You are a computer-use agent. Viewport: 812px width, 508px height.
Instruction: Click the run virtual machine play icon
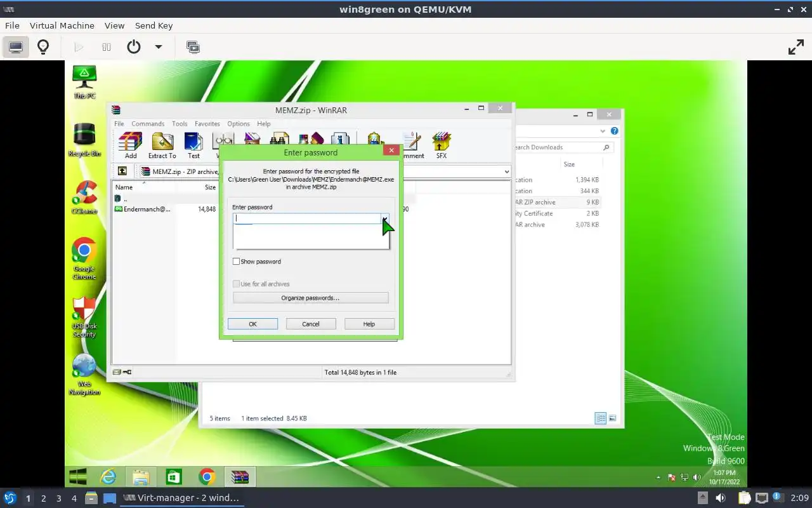coord(79,47)
